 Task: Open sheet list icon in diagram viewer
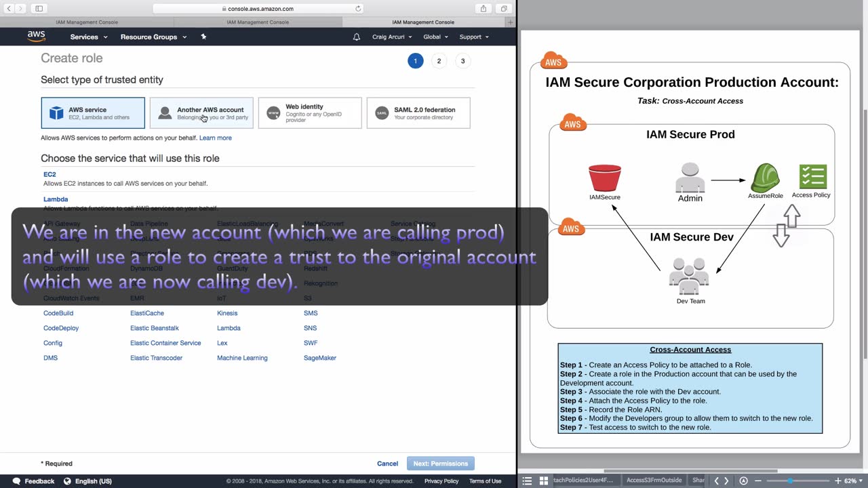coord(527,481)
